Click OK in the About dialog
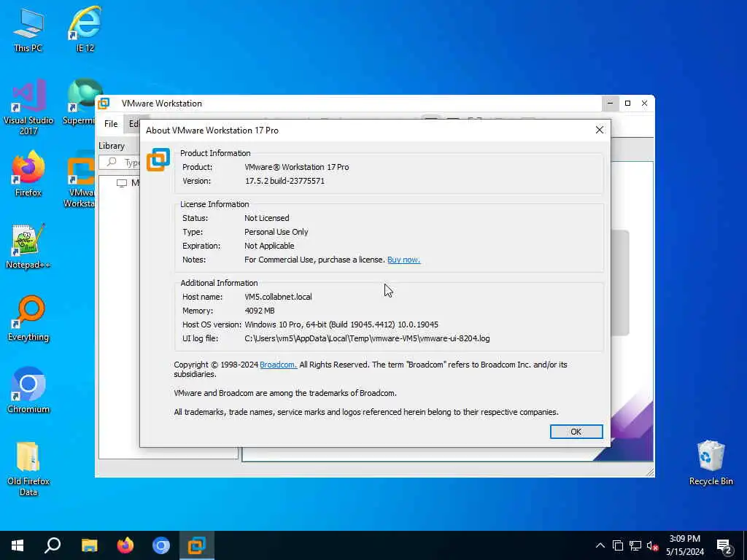The width and height of the screenshot is (747, 560). (576, 432)
